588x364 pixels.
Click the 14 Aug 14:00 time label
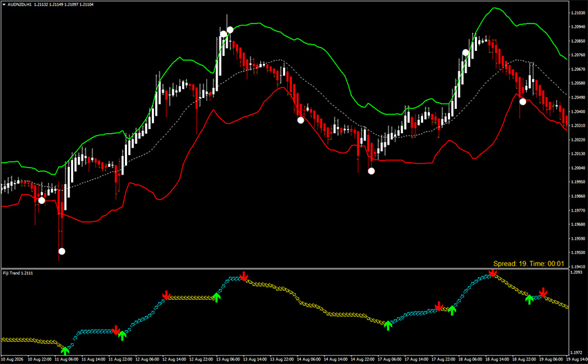pos(336,359)
